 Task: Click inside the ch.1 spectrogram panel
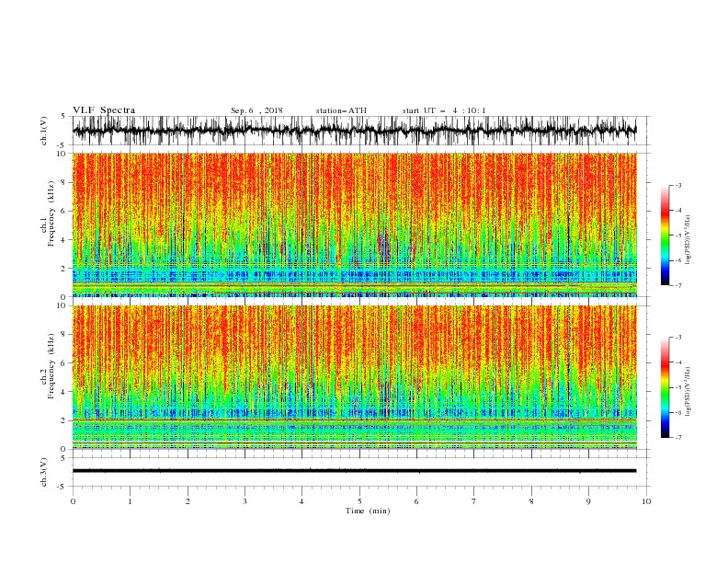coord(354,224)
